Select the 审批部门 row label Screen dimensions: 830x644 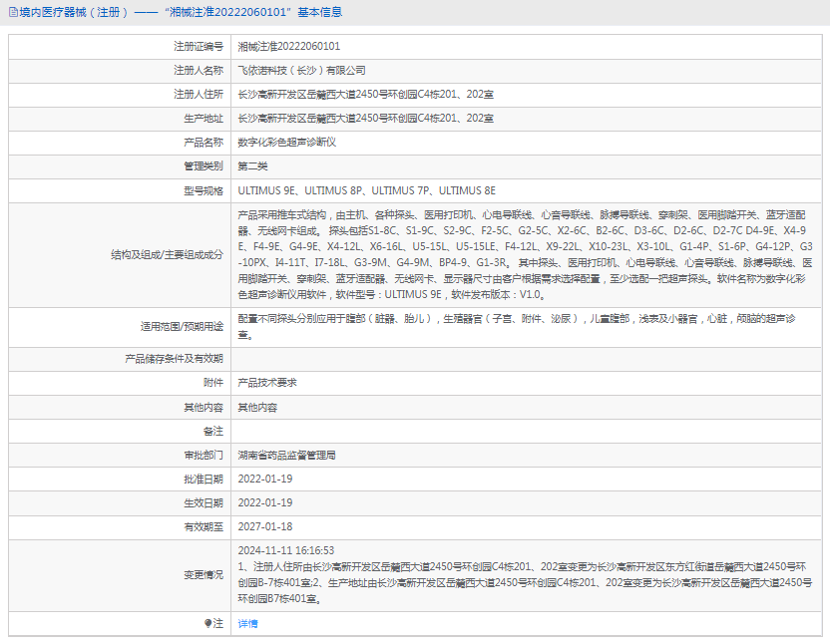[x=204, y=455]
